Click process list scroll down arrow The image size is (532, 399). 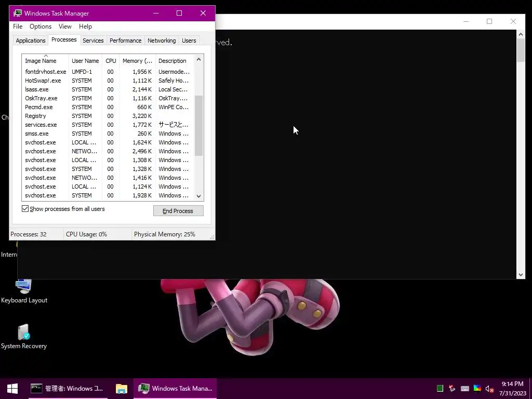point(199,196)
